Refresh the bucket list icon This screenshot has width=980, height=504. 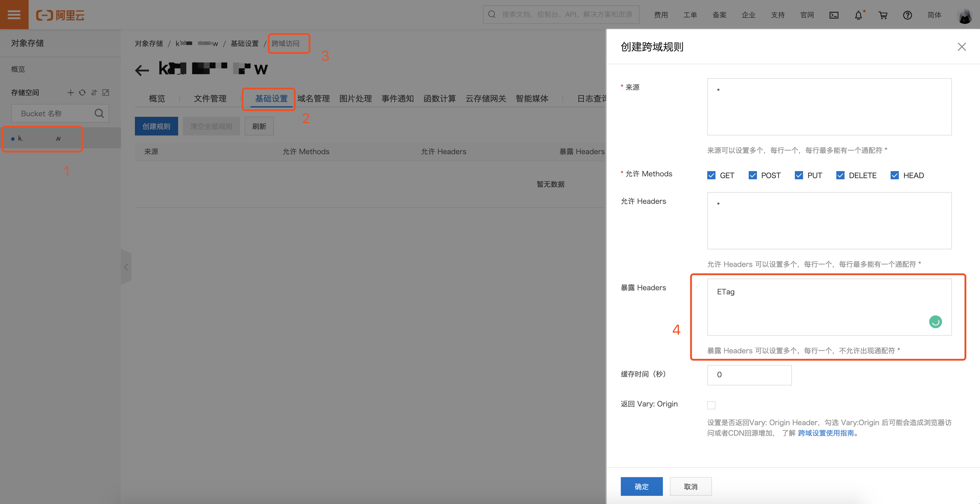[x=82, y=92]
